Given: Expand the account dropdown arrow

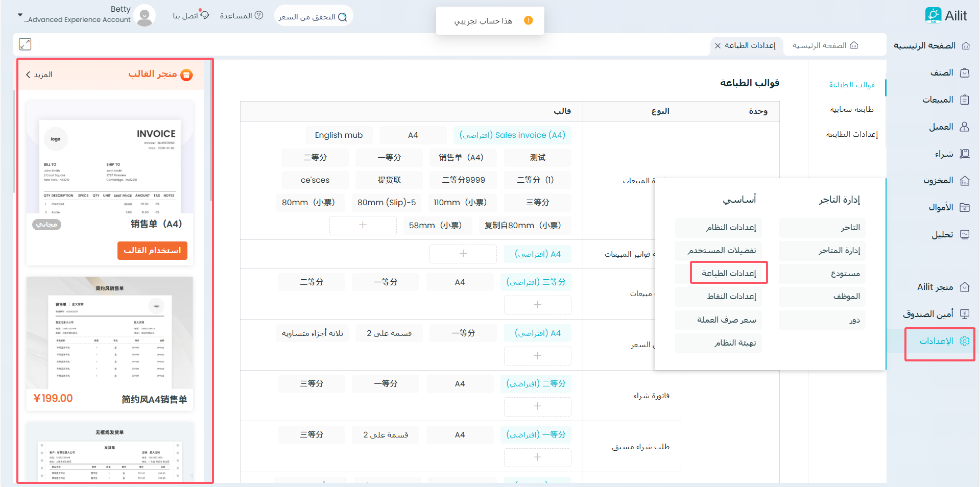Looking at the screenshot, I should (20, 15).
